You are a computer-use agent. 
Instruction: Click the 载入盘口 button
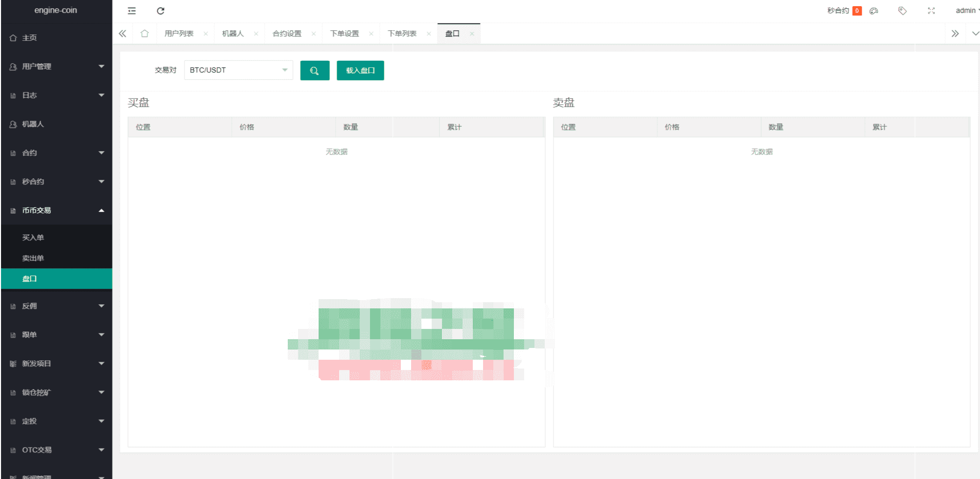tap(360, 70)
